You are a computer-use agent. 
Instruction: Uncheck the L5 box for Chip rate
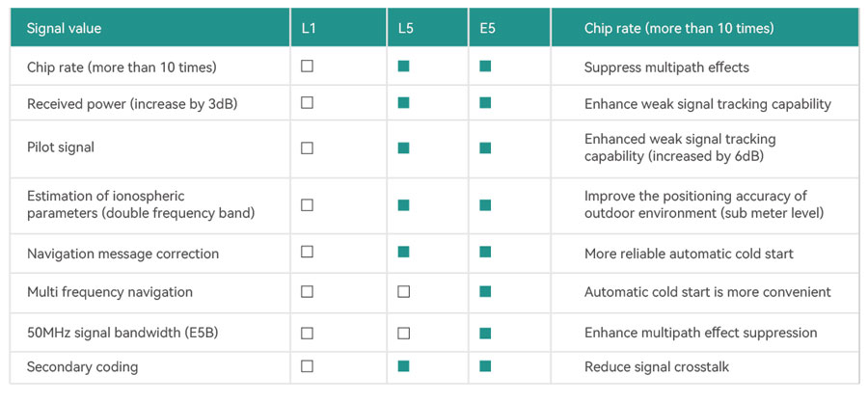pyautogui.click(x=403, y=67)
